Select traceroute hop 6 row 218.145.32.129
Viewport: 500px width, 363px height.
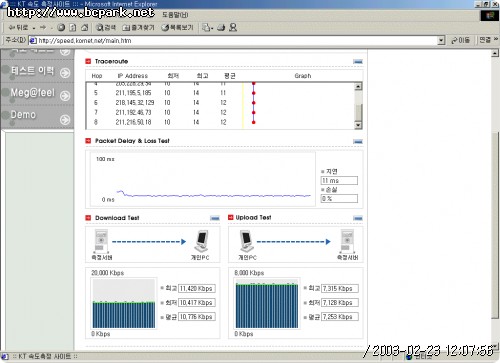click(x=220, y=103)
